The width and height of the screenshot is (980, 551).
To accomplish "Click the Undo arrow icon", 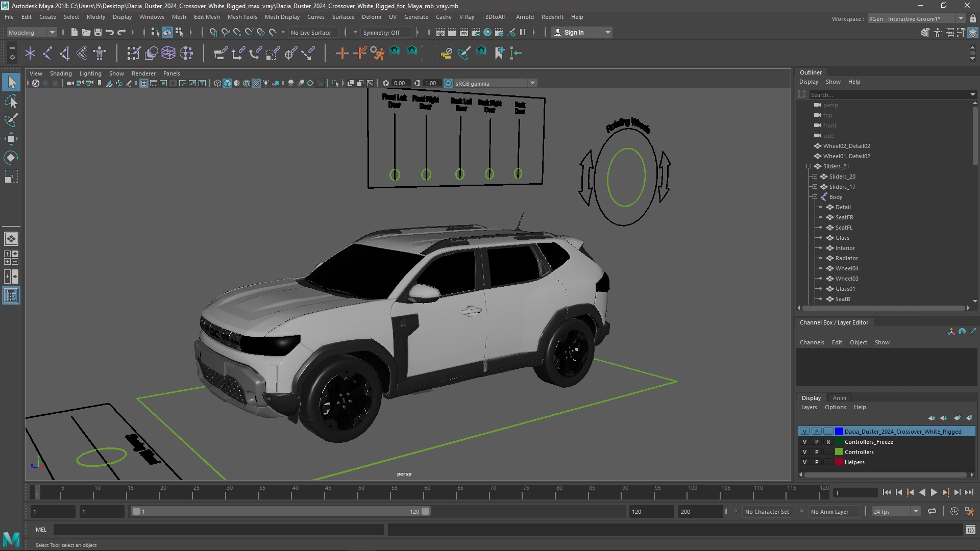I will point(110,32).
